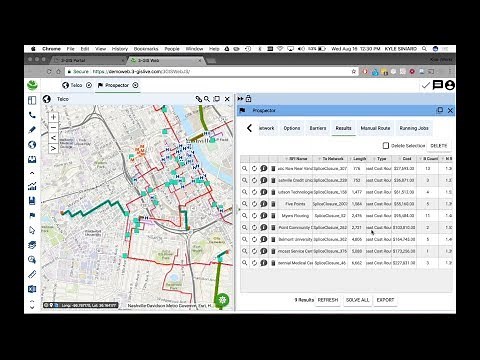Click the EXPORT button
This screenshot has height=360, width=480.
coord(385,300)
